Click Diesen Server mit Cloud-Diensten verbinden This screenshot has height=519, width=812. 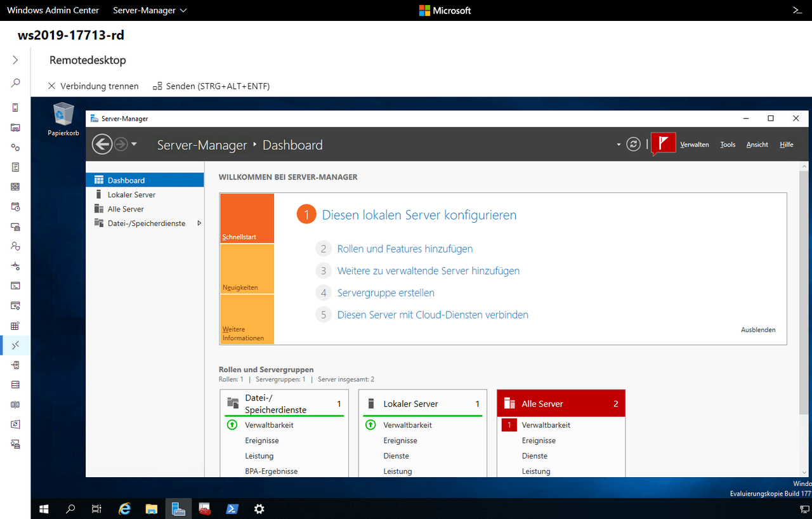click(433, 315)
